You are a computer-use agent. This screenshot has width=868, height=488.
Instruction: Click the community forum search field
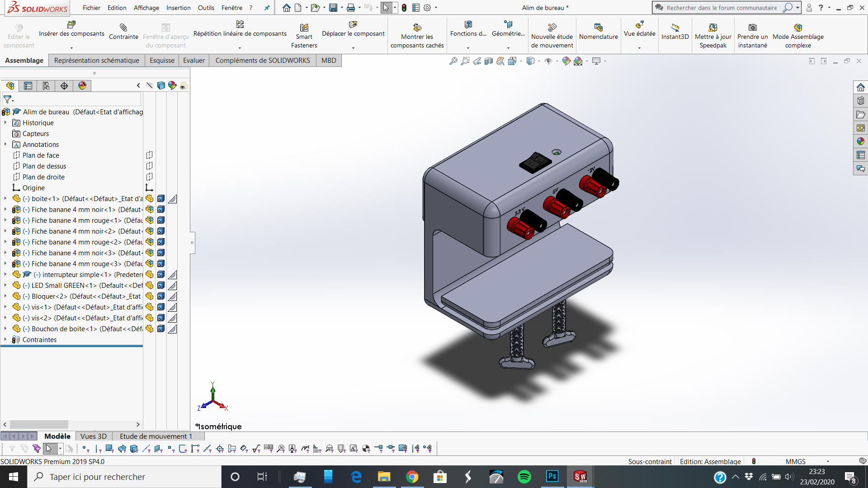click(722, 8)
